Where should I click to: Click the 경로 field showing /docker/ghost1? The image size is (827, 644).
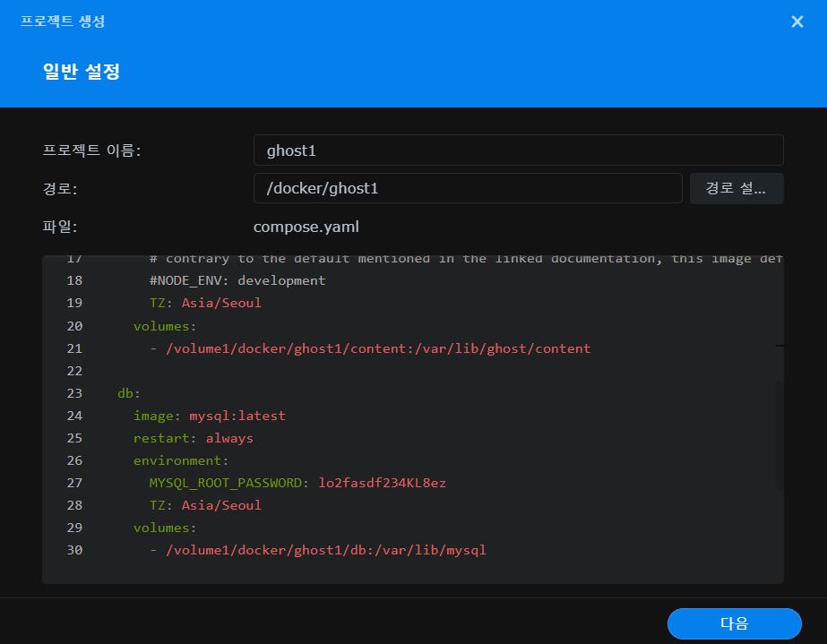click(x=467, y=188)
